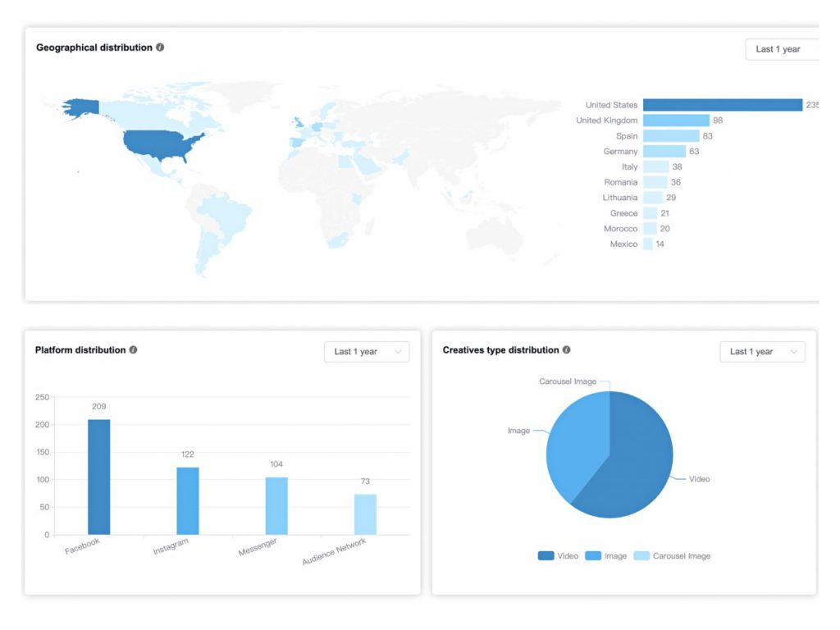This screenshot has height=630, width=840.
Task: Click the Platform distribution heading
Action: 80,349
